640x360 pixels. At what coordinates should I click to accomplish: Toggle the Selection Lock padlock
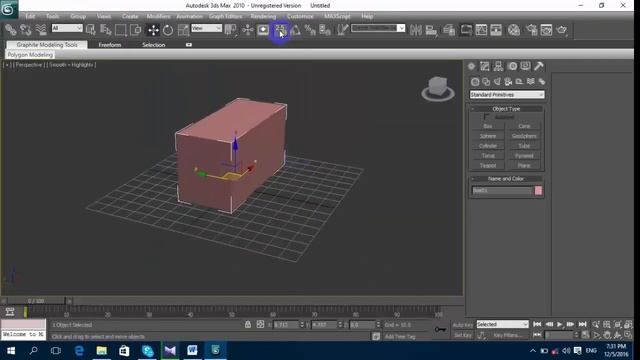click(248, 324)
